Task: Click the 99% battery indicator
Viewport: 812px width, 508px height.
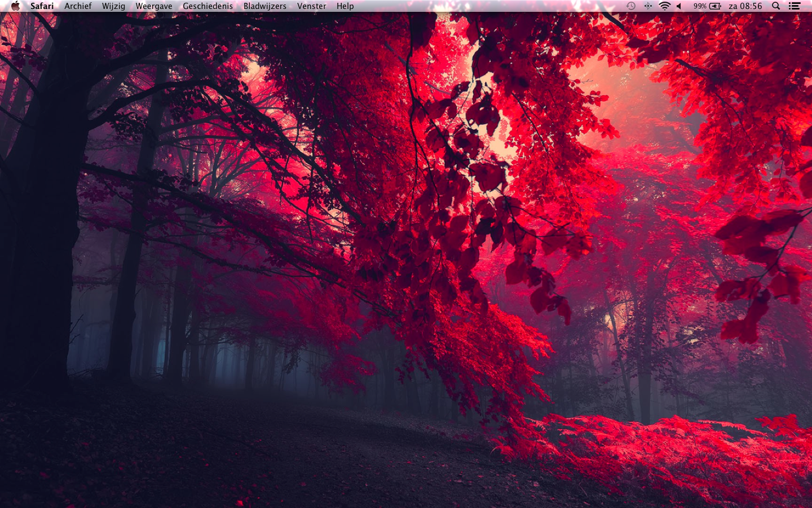Action: click(x=707, y=6)
